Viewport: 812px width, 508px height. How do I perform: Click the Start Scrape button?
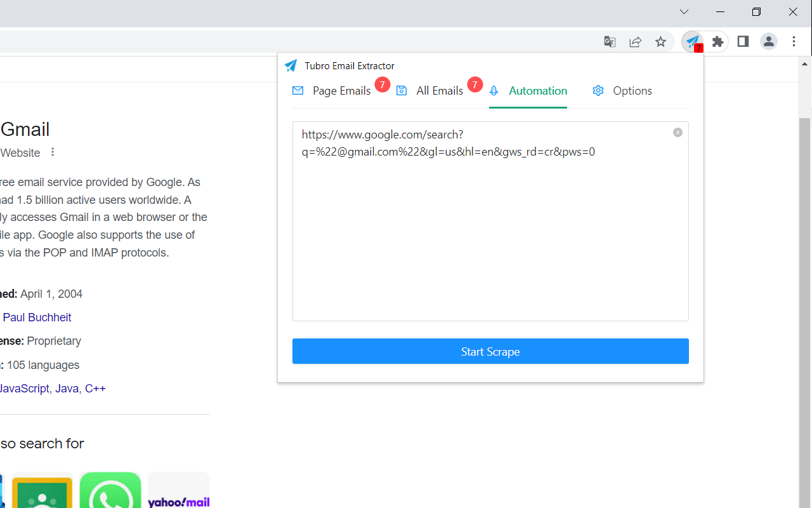tap(490, 351)
